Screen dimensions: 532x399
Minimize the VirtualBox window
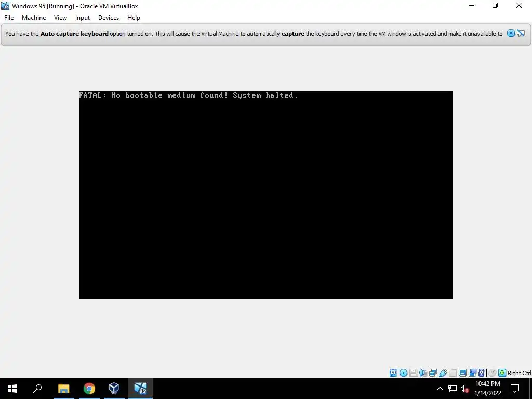tap(472, 5)
